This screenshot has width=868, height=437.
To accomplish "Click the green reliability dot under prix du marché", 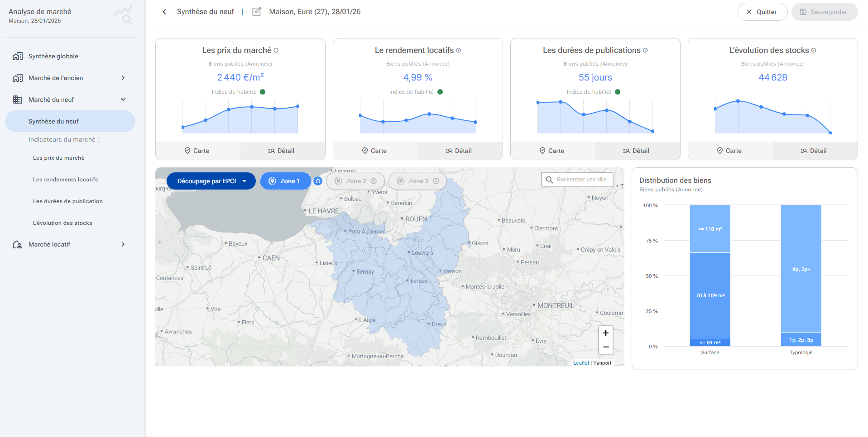I will pos(263,92).
